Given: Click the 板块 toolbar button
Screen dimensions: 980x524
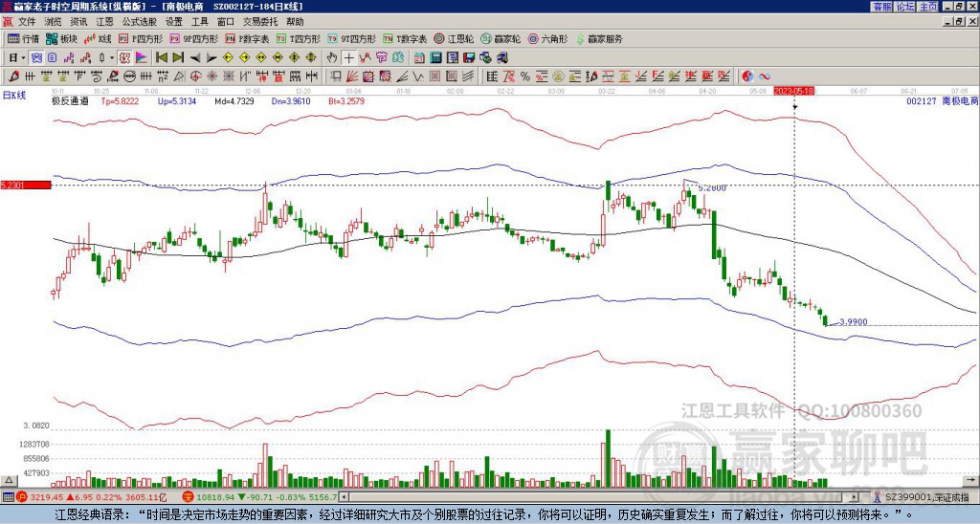Looking at the screenshot, I should pos(62,38).
